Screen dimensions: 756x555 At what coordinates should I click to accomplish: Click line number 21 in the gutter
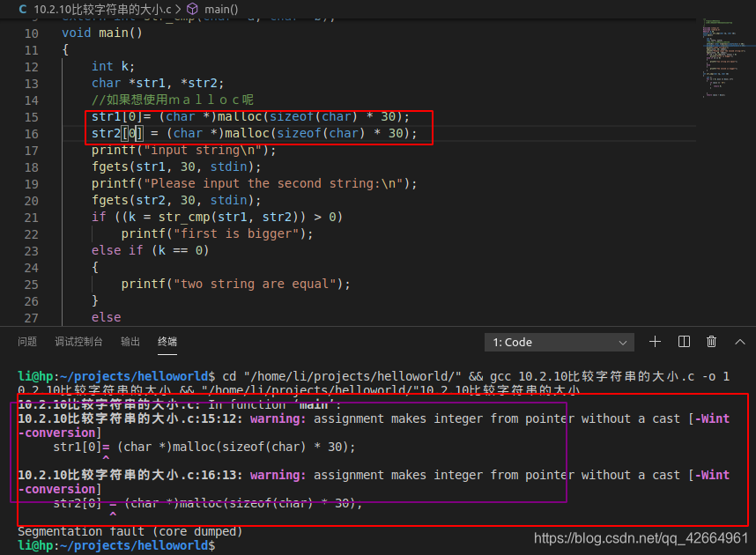pyautogui.click(x=32, y=218)
